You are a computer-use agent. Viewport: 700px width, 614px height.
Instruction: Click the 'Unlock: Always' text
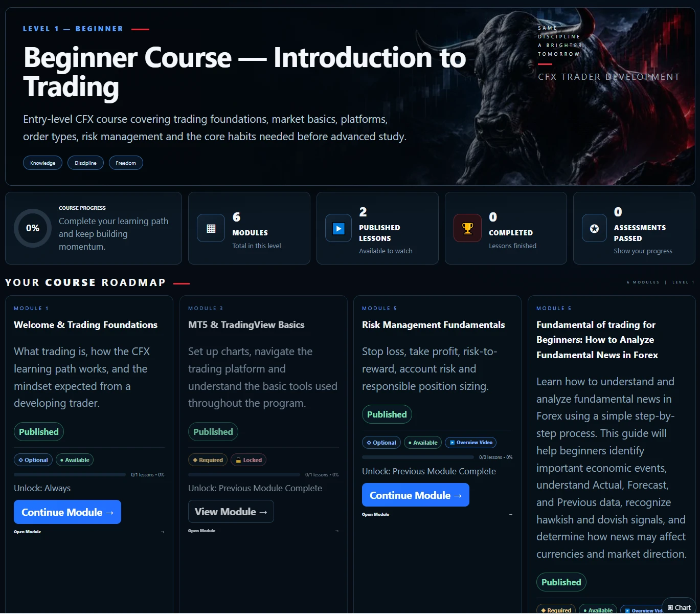click(x=42, y=488)
